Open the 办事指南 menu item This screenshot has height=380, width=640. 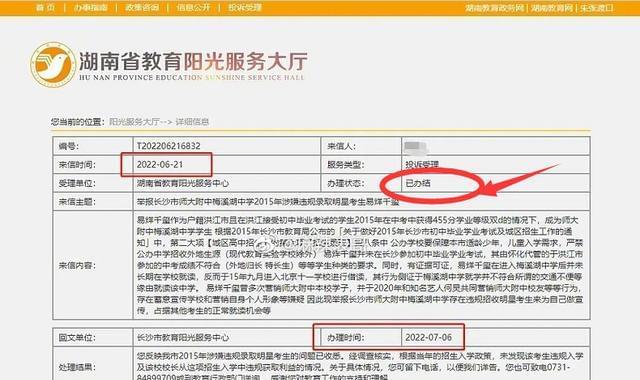point(91,7)
